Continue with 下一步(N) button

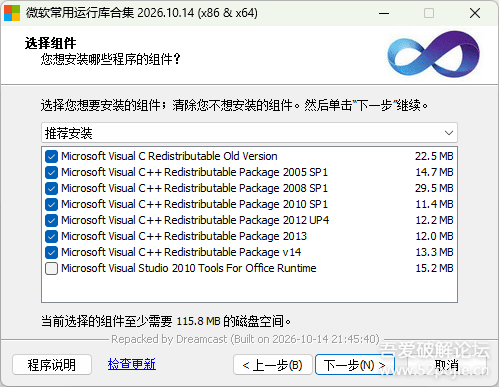tap(355, 365)
